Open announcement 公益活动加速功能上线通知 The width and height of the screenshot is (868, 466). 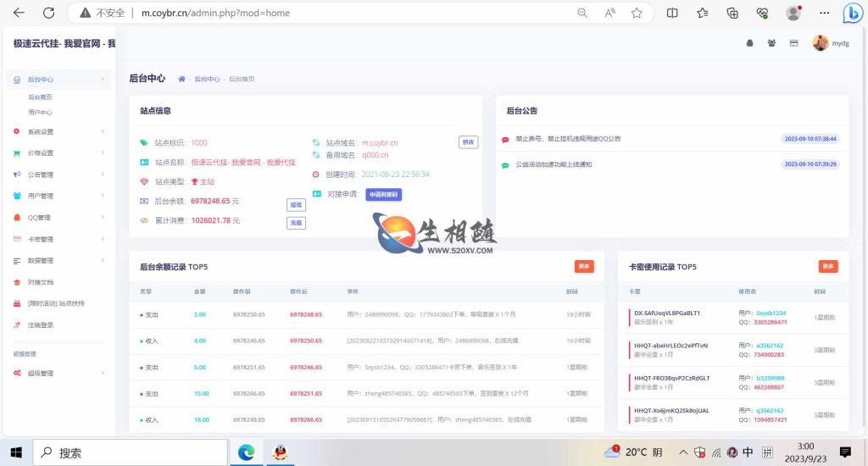554,164
